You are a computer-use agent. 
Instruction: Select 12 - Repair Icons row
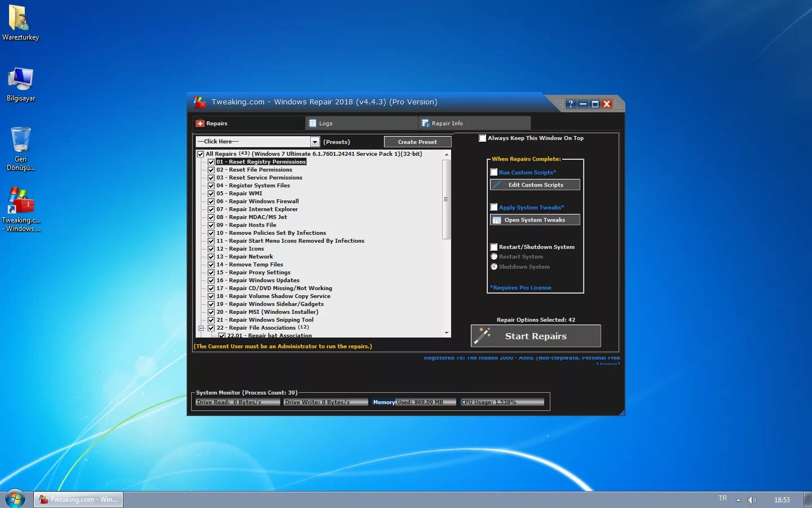tap(240, 249)
